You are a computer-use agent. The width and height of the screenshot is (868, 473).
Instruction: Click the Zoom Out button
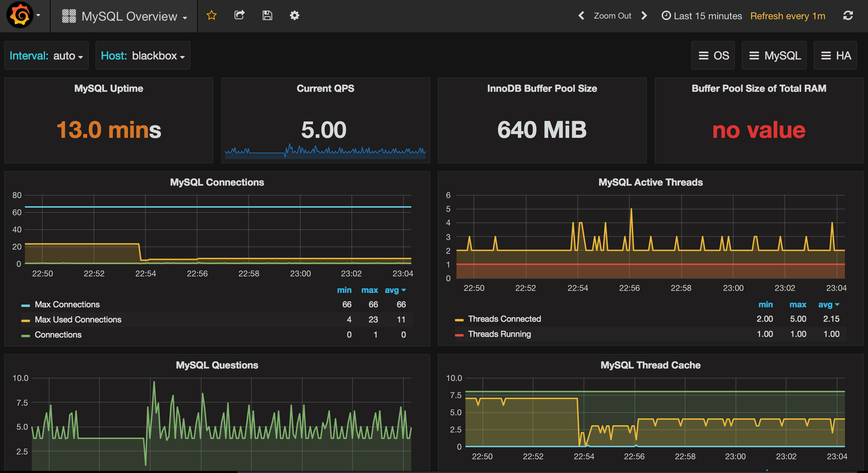(612, 16)
